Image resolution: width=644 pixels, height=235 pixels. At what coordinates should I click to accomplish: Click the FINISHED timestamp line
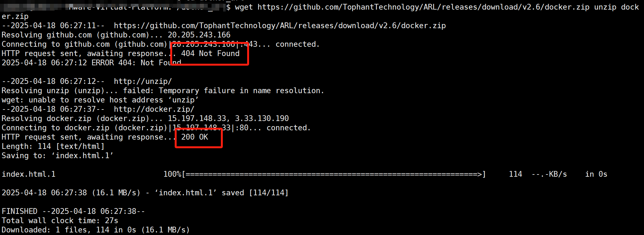coord(73,211)
